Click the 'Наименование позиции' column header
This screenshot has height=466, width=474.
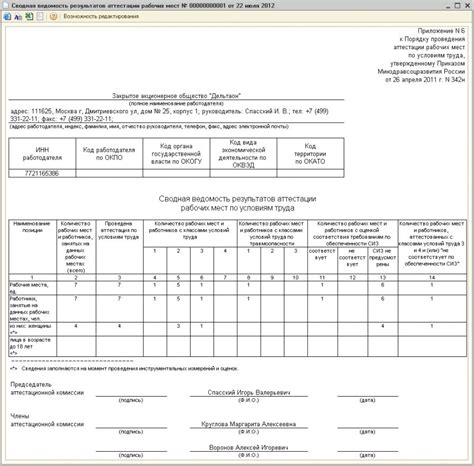[32, 247]
